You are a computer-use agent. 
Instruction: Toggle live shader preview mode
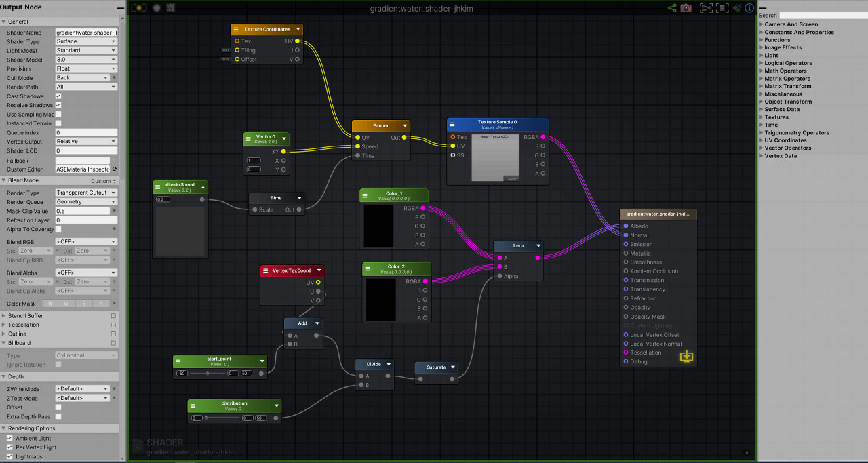(x=138, y=8)
